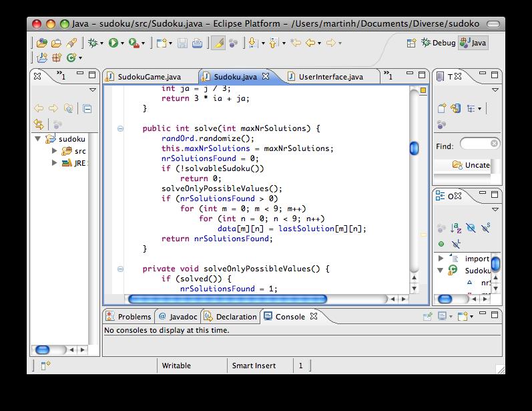532x411 pixels.
Task: Expand the import declarations node in the Outline
Action: point(441,259)
